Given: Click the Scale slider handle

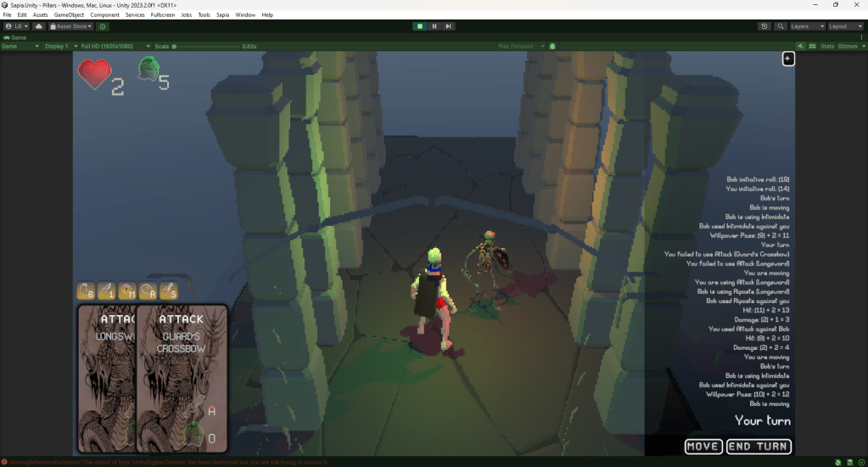Looking at the screenshot, I should click(175, 46).
